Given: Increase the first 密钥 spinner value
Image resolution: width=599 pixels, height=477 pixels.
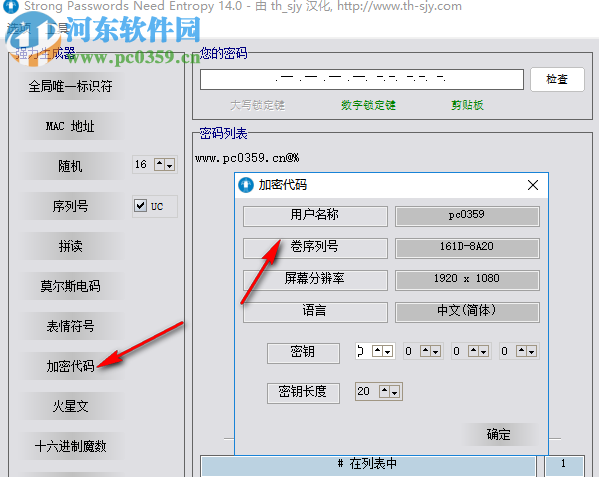Looking at the screenshot, I should pos(377,351).
